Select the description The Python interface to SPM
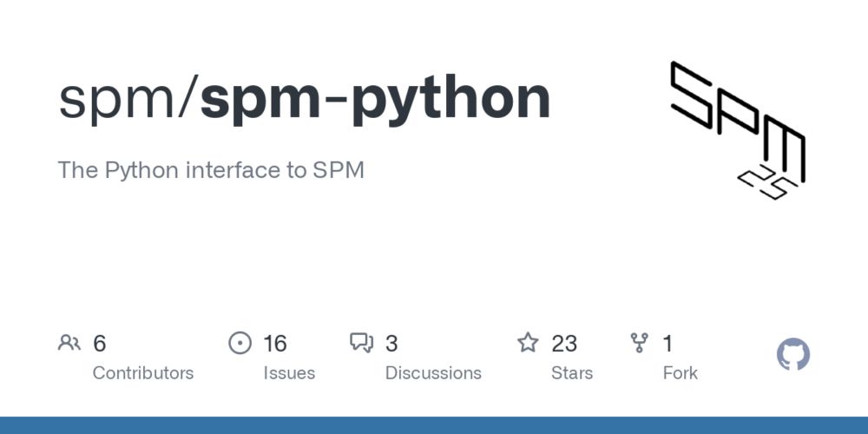Image resolution: width=868 pixels, height=434 pixels. (211, 170)
